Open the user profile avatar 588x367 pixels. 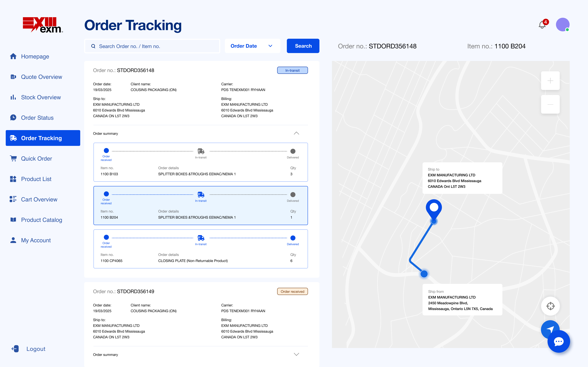[x=562, y=25]
